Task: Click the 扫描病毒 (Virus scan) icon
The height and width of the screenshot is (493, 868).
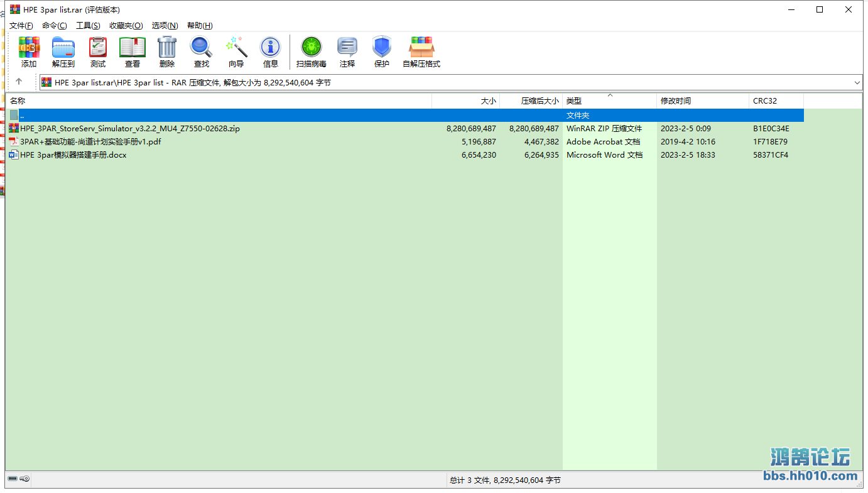Action: click(x=312, y=47)
